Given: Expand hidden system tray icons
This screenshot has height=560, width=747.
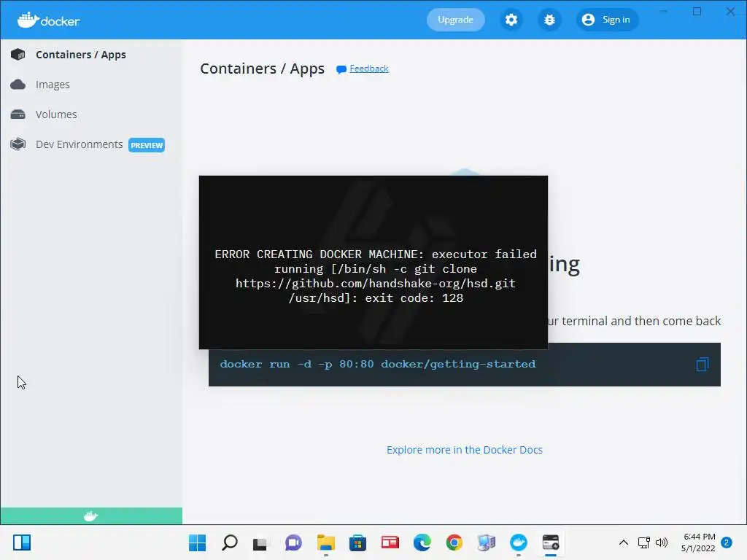Looking at the screenshot, I should (623, 542).
